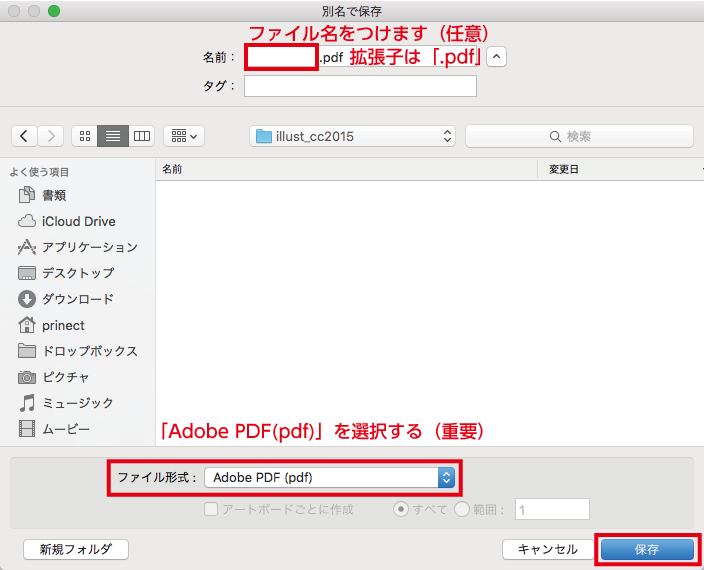
Task: Open the item arrangement grouping dropdown
Action: pyautogui.click(x=183, y=136)
